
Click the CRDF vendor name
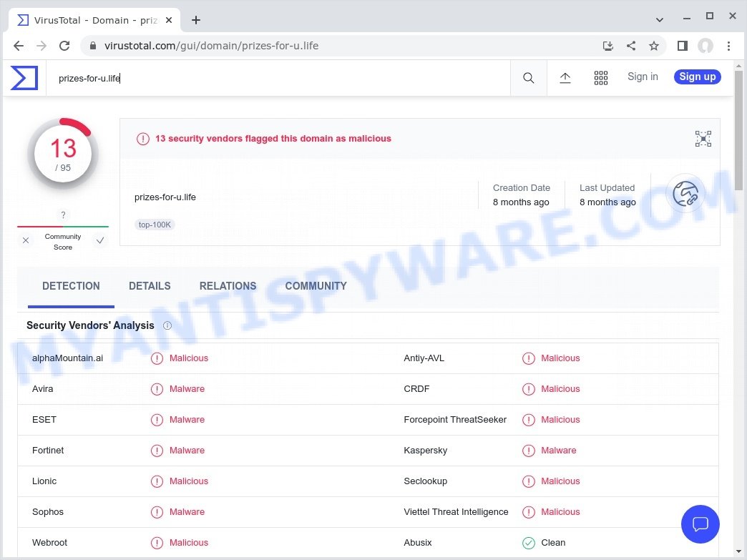(416, 389)
